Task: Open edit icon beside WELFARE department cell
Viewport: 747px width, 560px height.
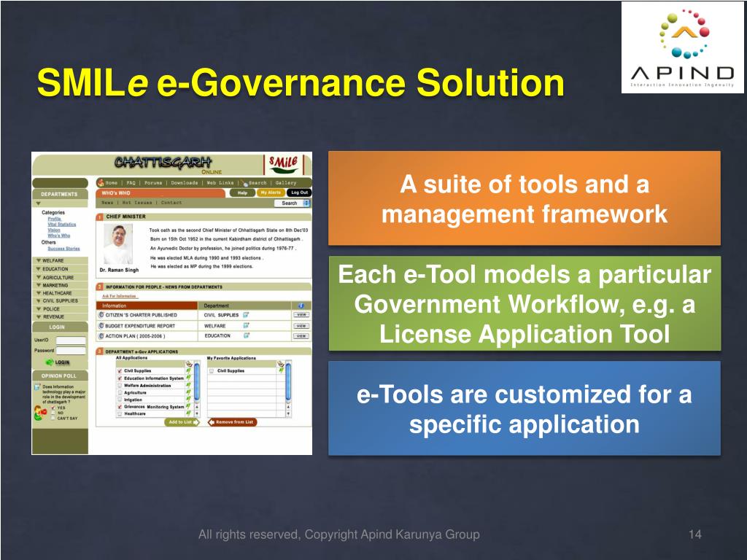Action: (246, 325)
